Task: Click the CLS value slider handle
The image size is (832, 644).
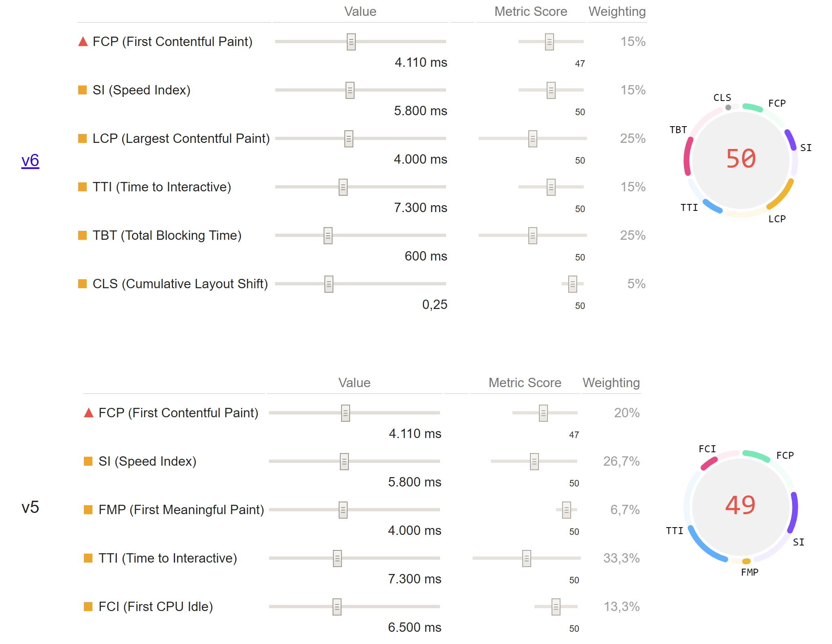Action: [x=329, y=284]
